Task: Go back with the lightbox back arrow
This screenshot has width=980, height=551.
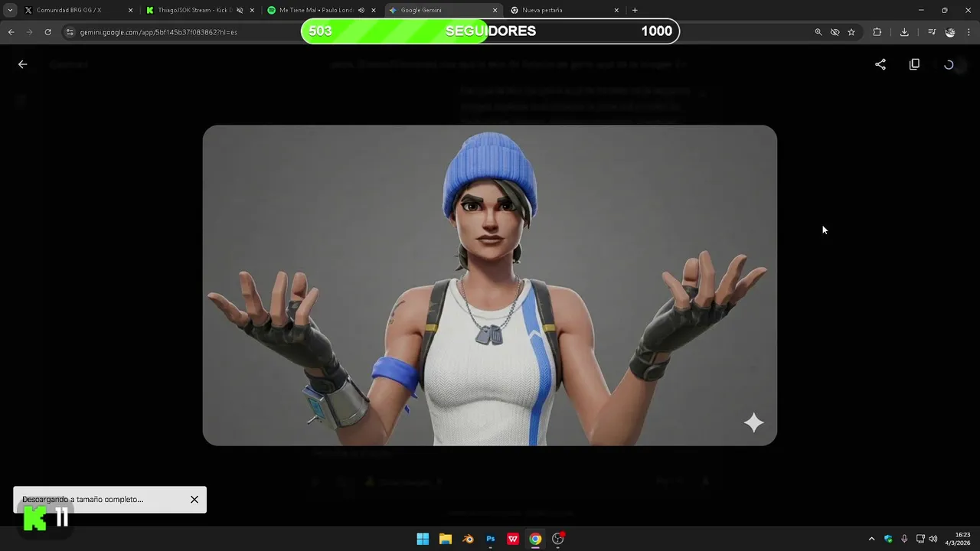Action: point(22,64)
